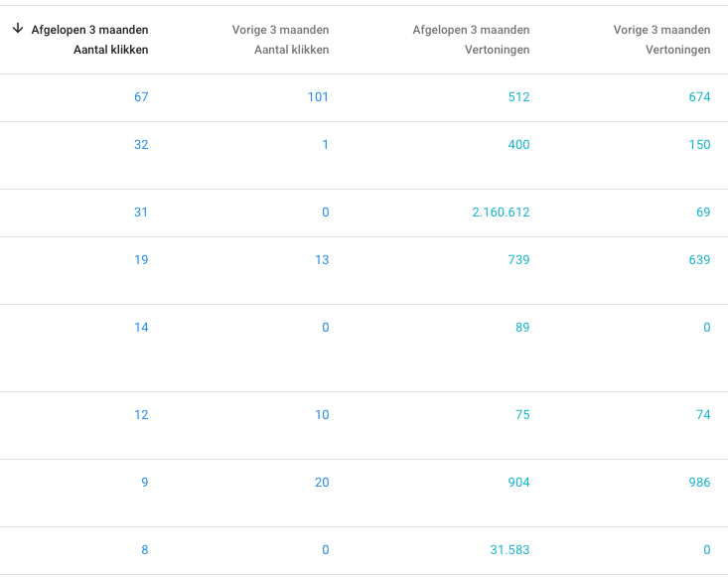Viewport: 728px width, 577px height.
Task: Select the 12 clicks row value
Action: pos(141,415)
